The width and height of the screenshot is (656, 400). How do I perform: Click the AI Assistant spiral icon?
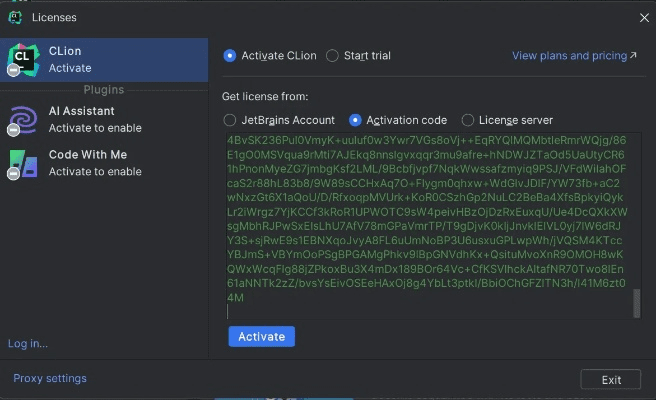(x=23, y=119)
